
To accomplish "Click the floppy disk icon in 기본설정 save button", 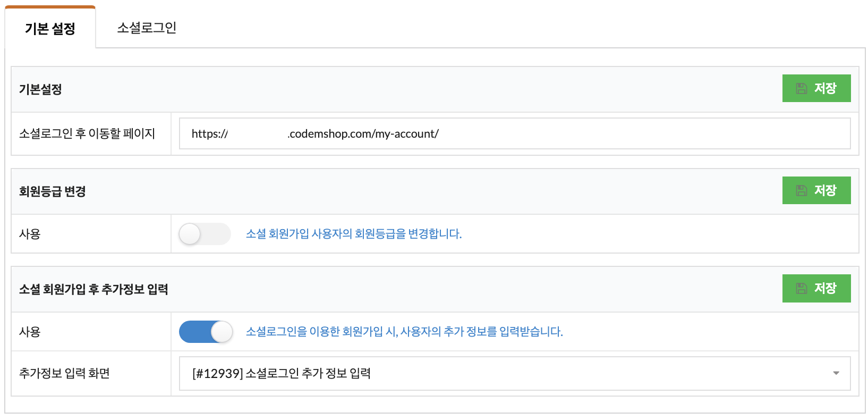I will (x=802, y=89).
